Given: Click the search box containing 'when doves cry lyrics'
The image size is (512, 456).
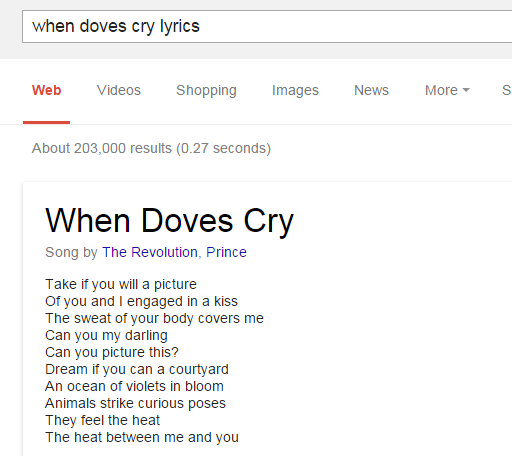Looking at the screenshot, I should pyautogui.click(x=267, y=26).
